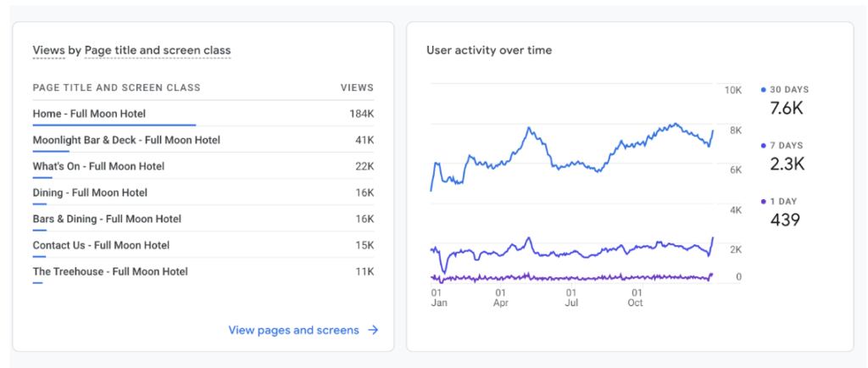The width and height of the screenshot is (868, 368).
Task: Select Contact Us - Full Moon Hotel page
Action: 101,245
